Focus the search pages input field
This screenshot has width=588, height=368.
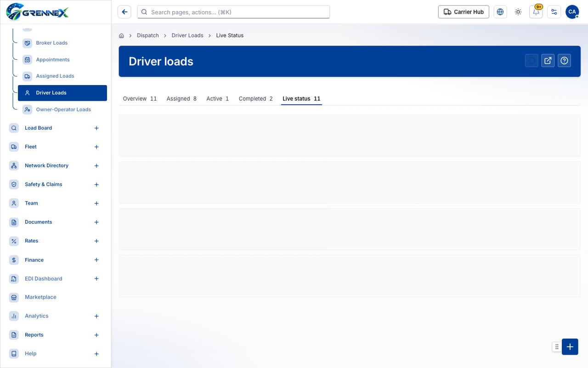pyautogui.click(x=233, y=12)
